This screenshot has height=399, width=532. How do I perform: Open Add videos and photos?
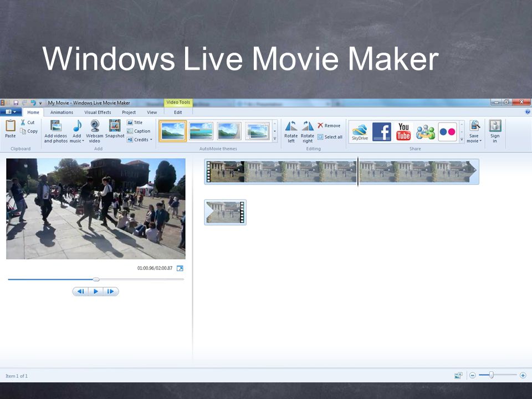(x=55, y=132)
